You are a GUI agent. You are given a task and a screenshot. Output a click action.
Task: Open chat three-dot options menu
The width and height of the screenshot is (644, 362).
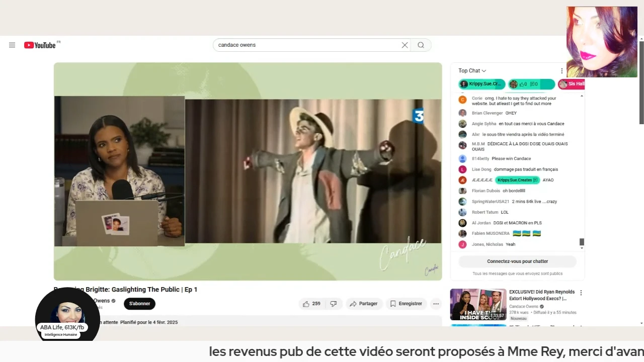pyautogui.click(x=562, y=71)
